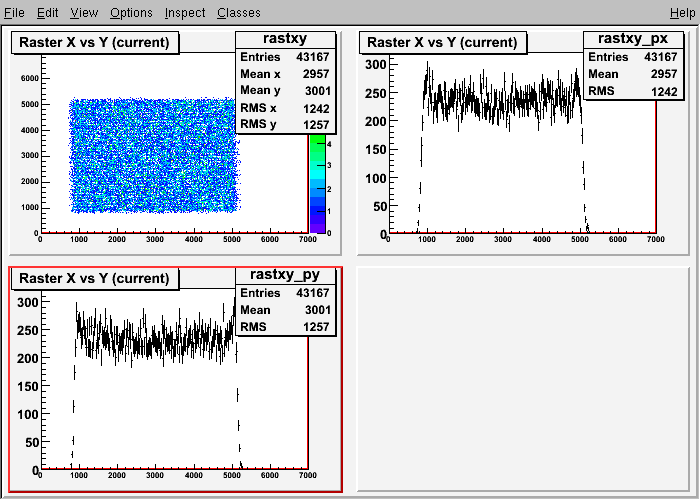This screenshot has height=500, width=700.
Task: Click the Mean 3001 row in the rastxy_py stats box
Action: pyautogui.click(x=285, y=310)
